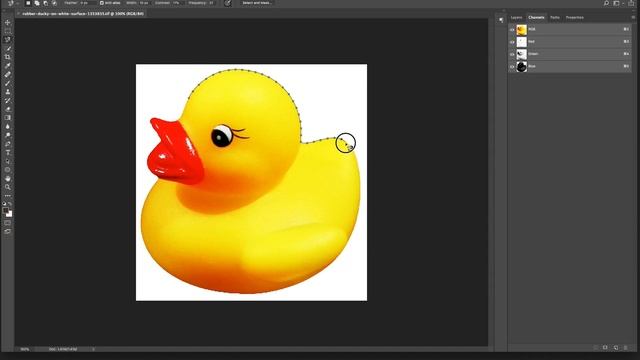Image resolution: width=640 pixels, height=360 pixels.
Task: Select the Crop tool
Action: pyautogui.click(x=8, y=57)
